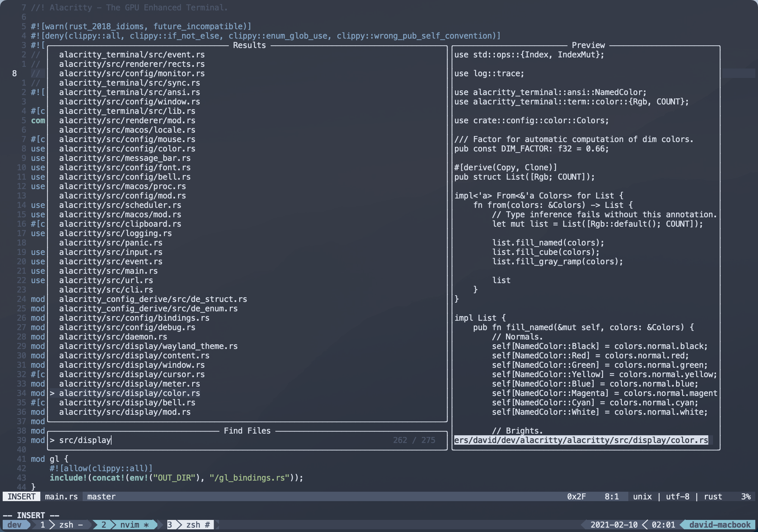Click the DIM_FACTOR constant line in Preview
758x532 pixels.
(x=531, y=149)
